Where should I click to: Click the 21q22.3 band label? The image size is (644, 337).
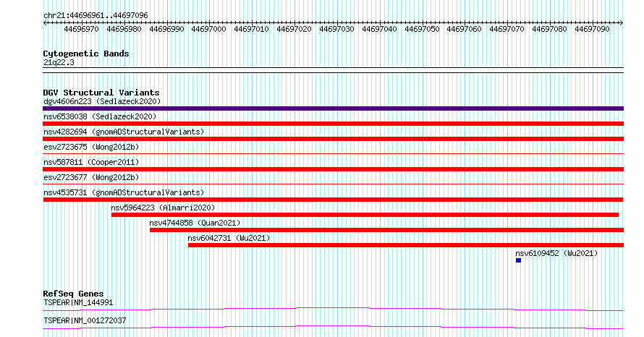coord(59,62)
